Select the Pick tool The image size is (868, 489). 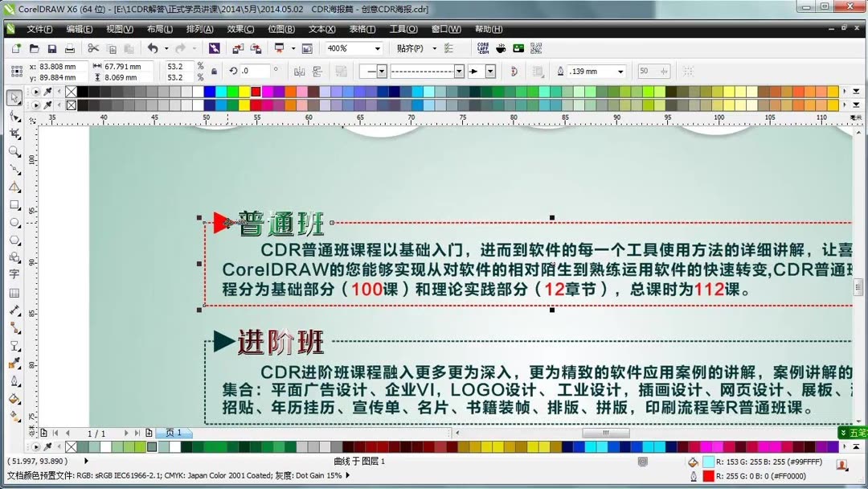click(14, 97)
